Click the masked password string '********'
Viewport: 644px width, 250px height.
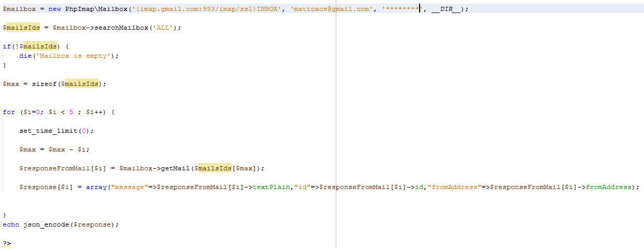(x=402, y=9)
